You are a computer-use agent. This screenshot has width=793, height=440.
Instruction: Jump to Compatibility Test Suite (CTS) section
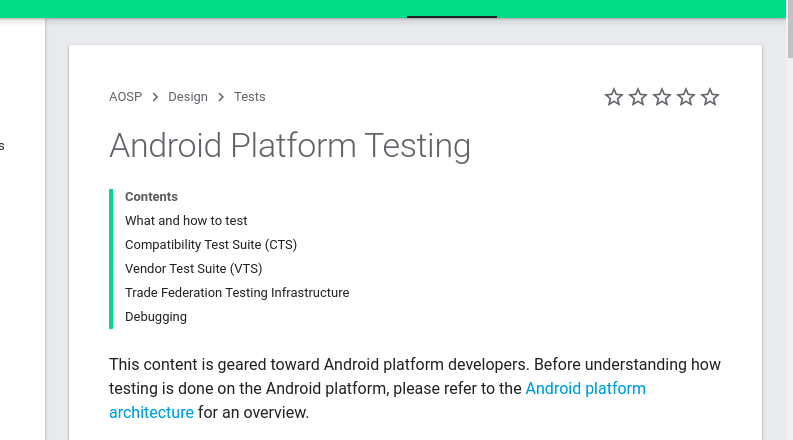point(211,245)
